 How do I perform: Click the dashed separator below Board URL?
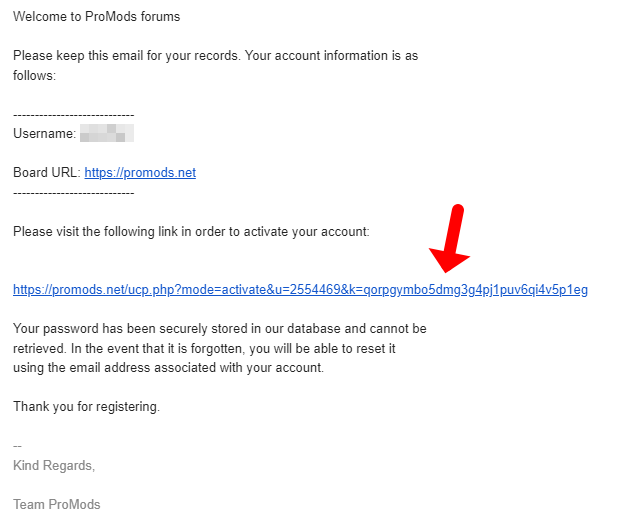[73, 191]
